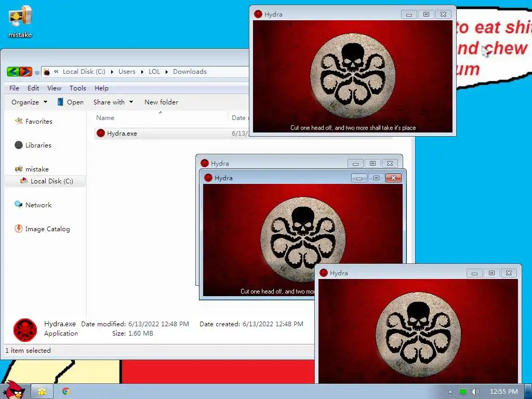Sort by the Name column header
The height and width of the screenshot is (399, 532).
tap(105, 118)
